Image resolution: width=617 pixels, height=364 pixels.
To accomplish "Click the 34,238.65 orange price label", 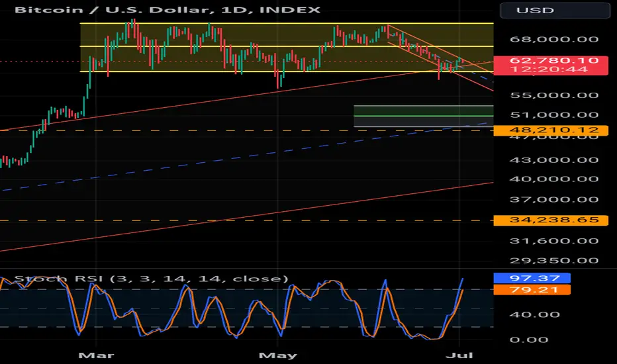I will click(x=551, y=220).
